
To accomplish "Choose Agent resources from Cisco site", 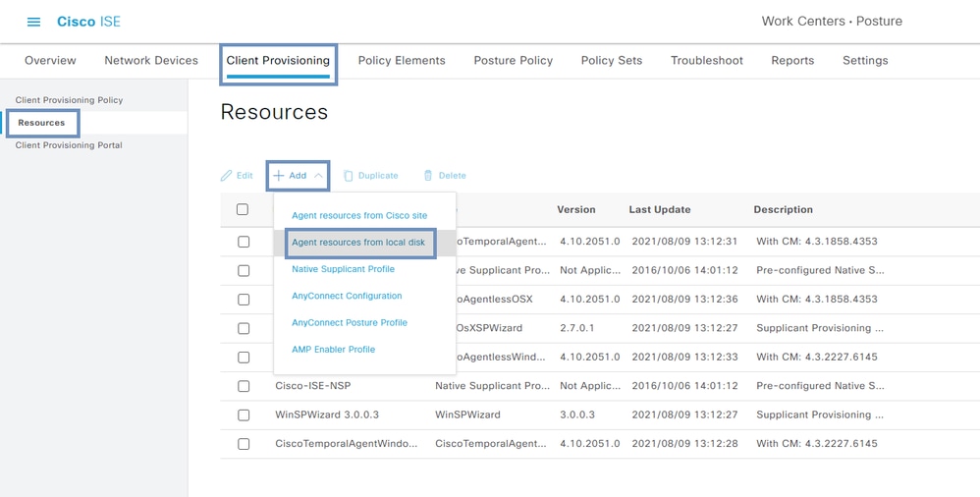I will (x=359, y=216).
